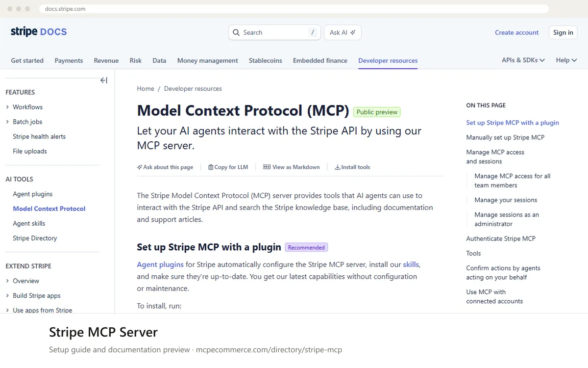The width and height of the screenshot is (588, 368).
Task: Jump to Manage MCP access and sessions
Action: (x=495, y=157)
